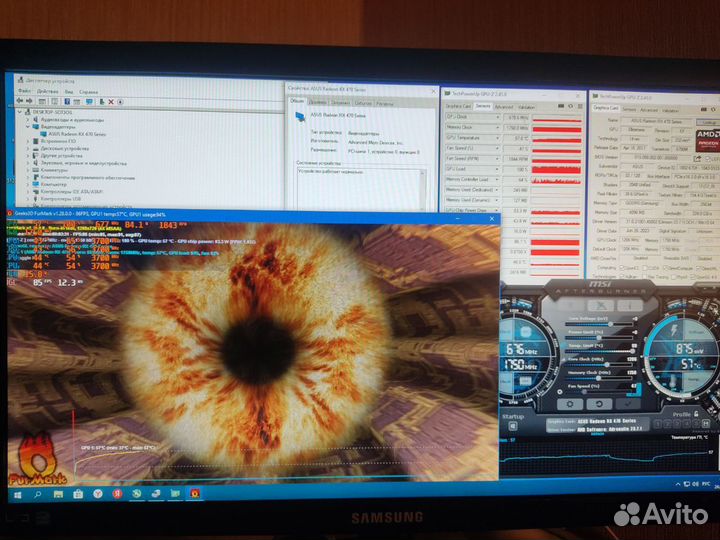This screenshot has height=540, width=720.
Task: Click the apply checkmark button in MSI Afterburner
Action: 628,404
